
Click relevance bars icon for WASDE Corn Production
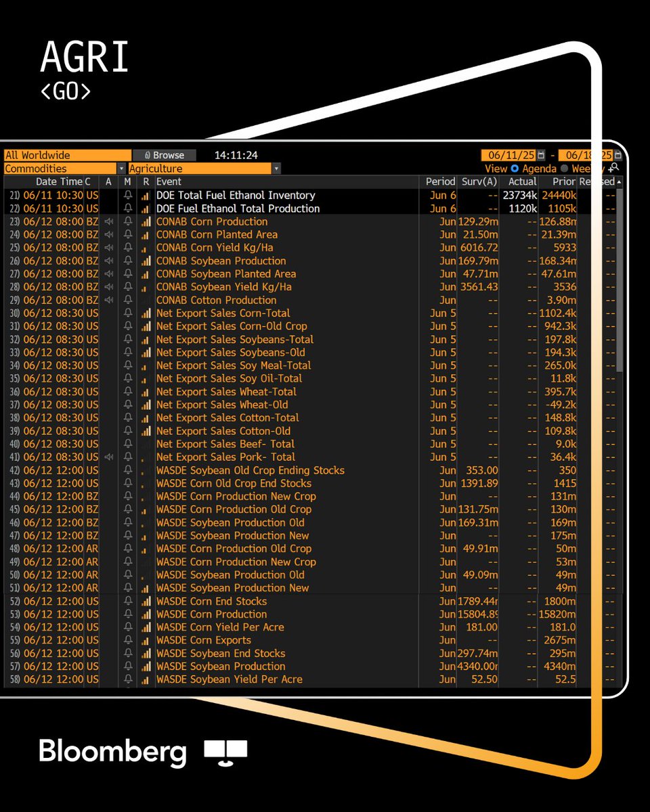click(146, 614)
